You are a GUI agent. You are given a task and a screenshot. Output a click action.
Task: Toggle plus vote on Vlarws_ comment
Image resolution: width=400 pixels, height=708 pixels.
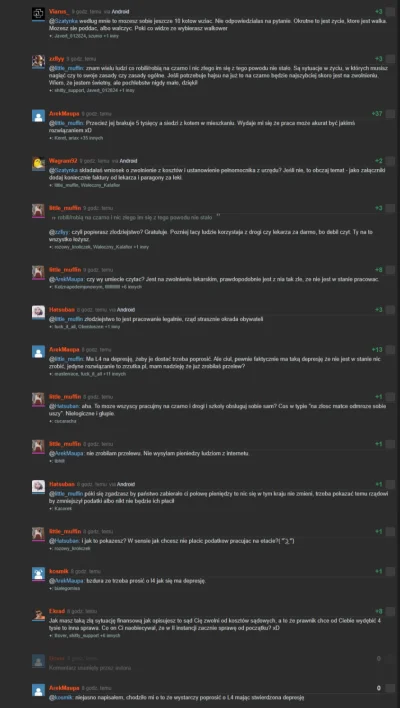[x=391, y=12]
